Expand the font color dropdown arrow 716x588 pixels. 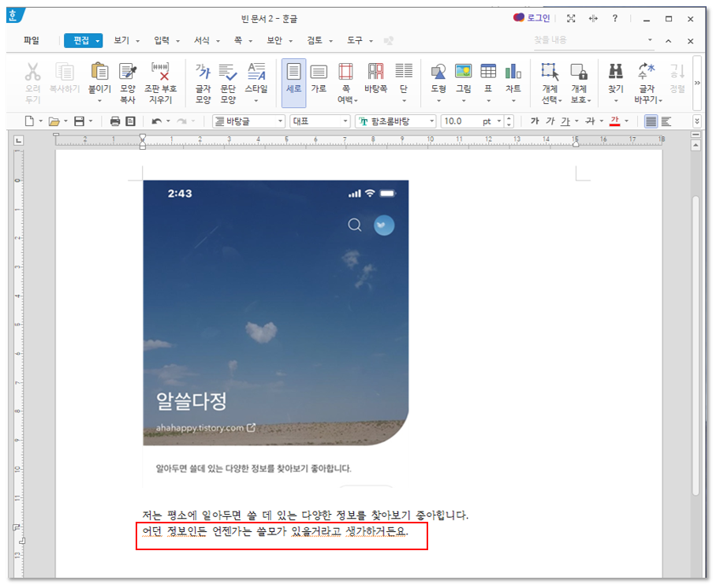tap(627, 121)
